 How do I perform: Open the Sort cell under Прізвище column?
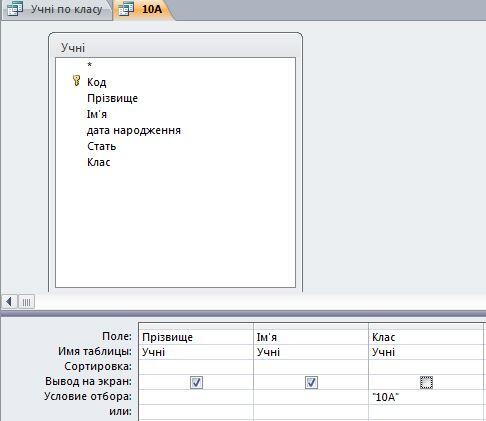point(196,367)
